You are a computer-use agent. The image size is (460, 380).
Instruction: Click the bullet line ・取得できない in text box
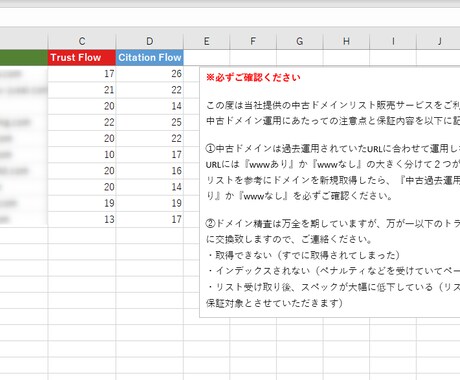303,255
